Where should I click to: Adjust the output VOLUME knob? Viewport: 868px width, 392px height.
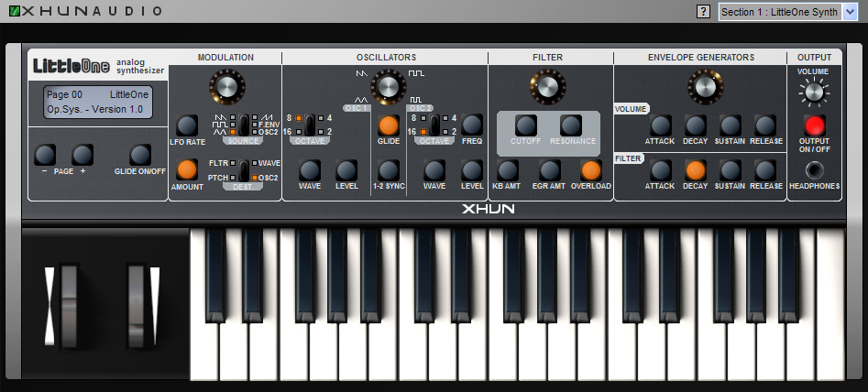click(x=814, y=93)
